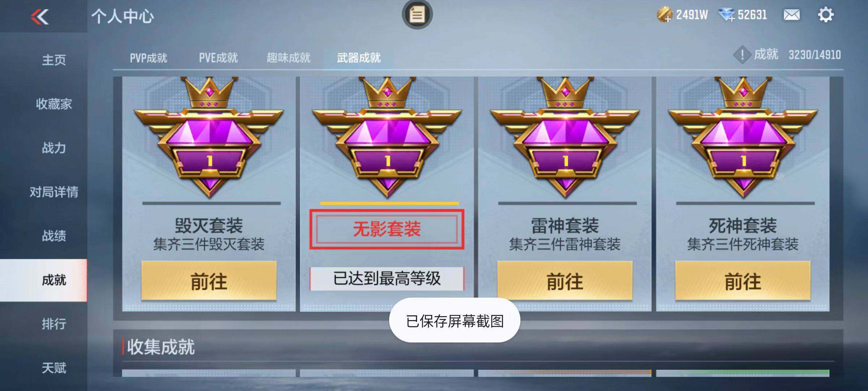The image size is (868, 391).
Task: Select the highlighted 无影套装 title box
Action: (387, 229)
